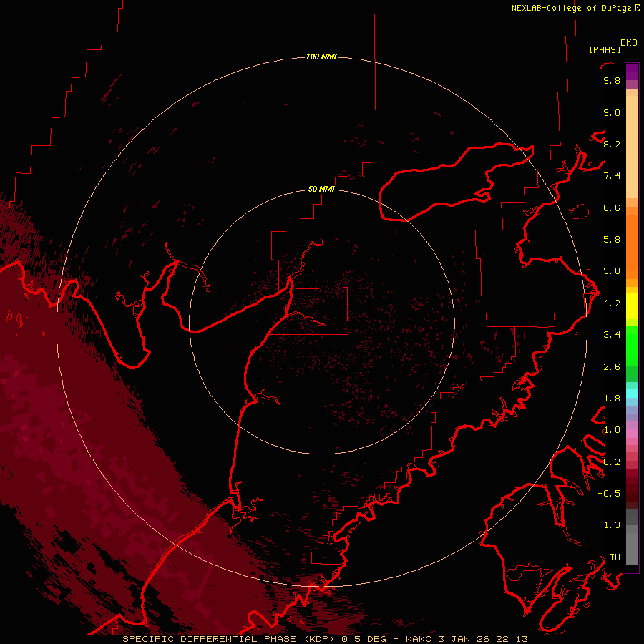The width and height of the screenshot is (644, 644).
Task: Click the 100 NMI range ring label
Action: pos(321,57)
